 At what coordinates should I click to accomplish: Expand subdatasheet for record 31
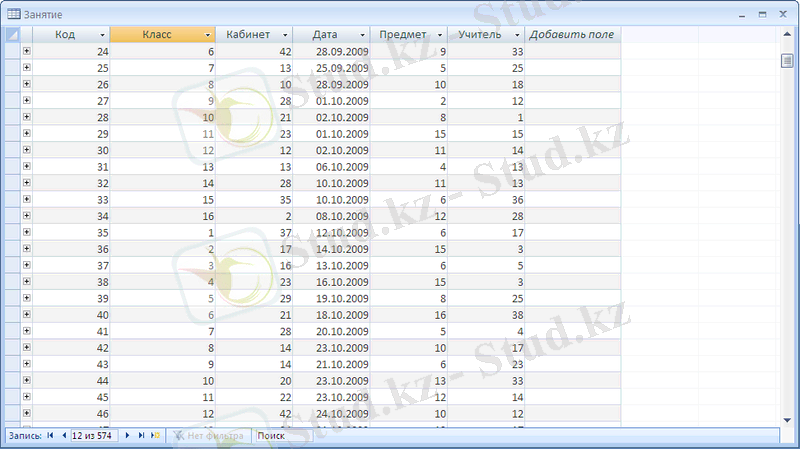27,166
